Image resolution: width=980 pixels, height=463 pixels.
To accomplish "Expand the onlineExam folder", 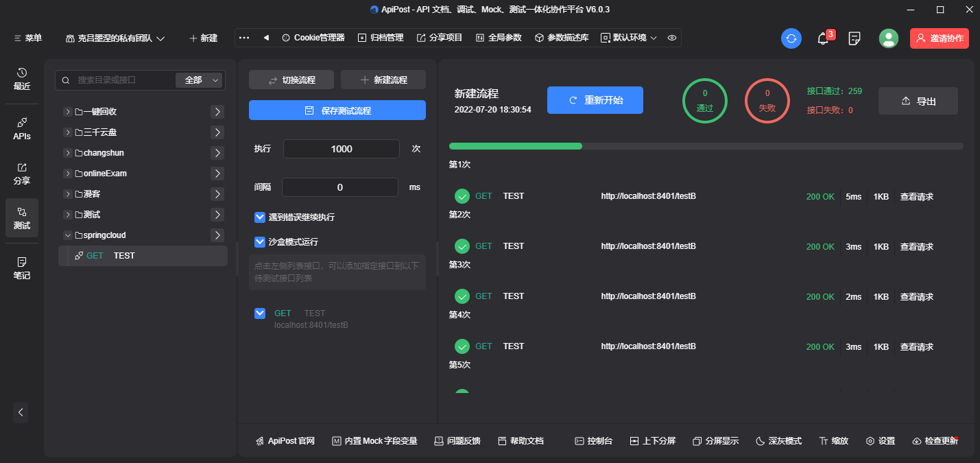I will click(68, 174).
